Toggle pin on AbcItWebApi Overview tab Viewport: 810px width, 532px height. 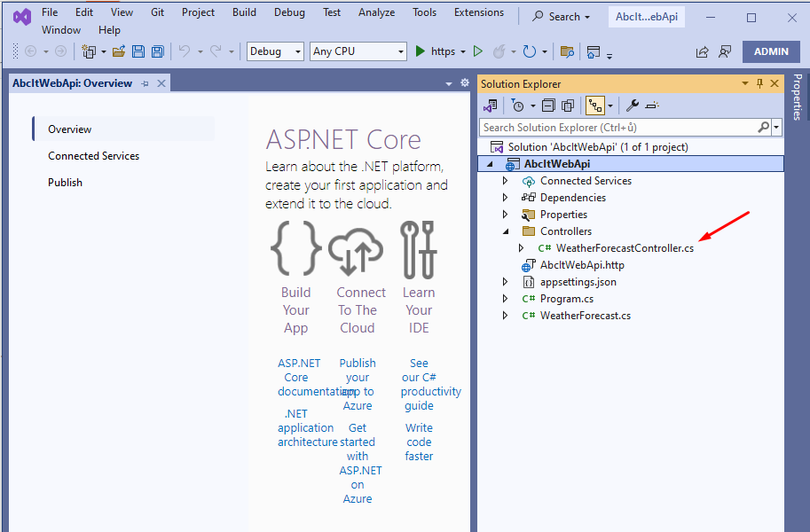coord(145,83)
